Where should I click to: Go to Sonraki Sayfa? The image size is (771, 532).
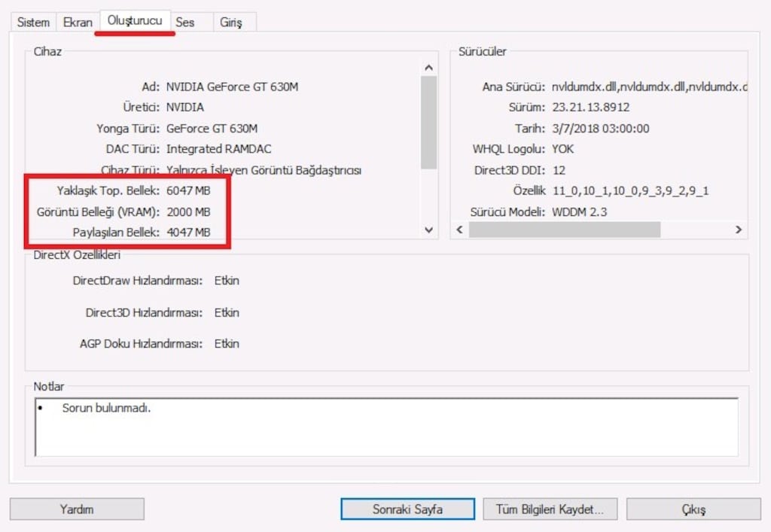[407, 509]
